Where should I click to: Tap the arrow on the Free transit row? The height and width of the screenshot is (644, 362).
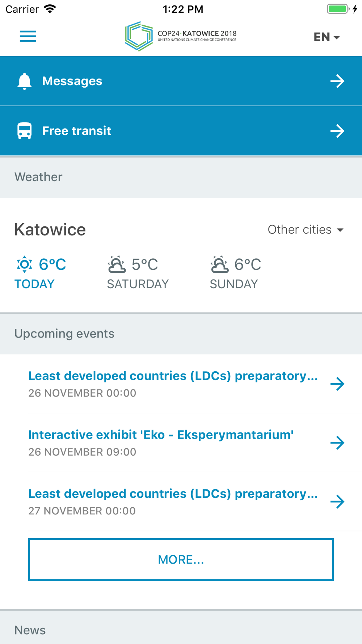pyautogui.click(x=337, y=131)
